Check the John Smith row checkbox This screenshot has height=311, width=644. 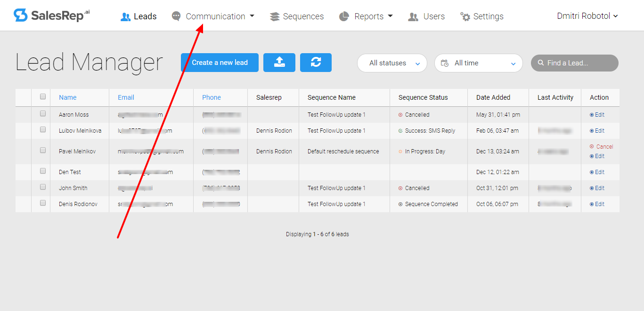coord(43,187)
